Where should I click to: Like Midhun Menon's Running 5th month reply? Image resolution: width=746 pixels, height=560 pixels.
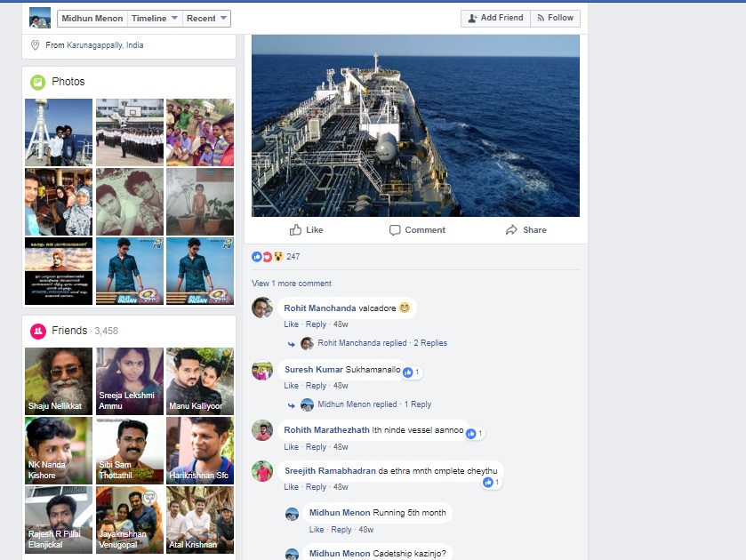tap(316, 530)
